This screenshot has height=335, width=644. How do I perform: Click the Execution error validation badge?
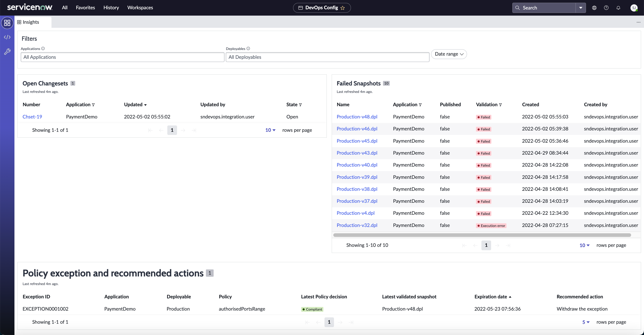coord(491,226)
